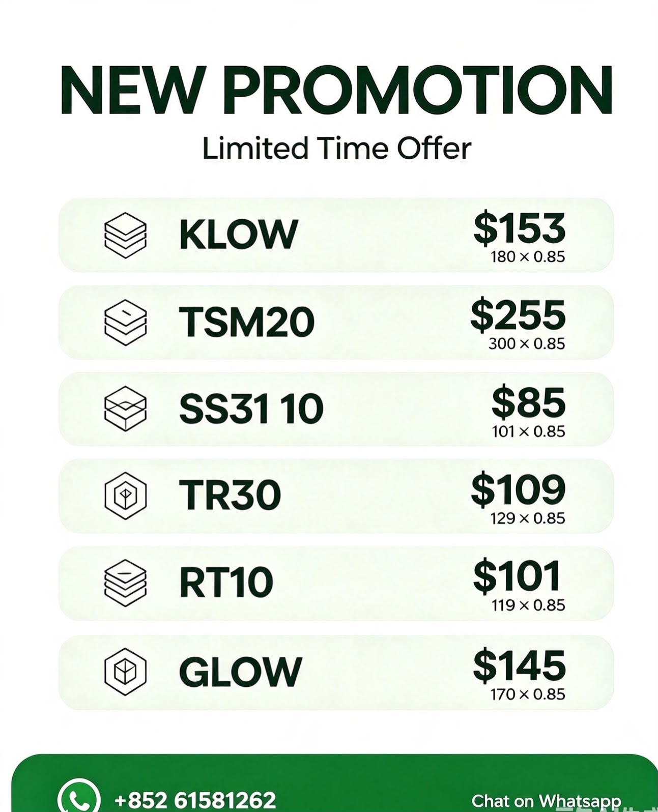Tap the +852 61581262 phone number
Image resolution: width=658 pixels, height=812 pixels.
(195, 800)
